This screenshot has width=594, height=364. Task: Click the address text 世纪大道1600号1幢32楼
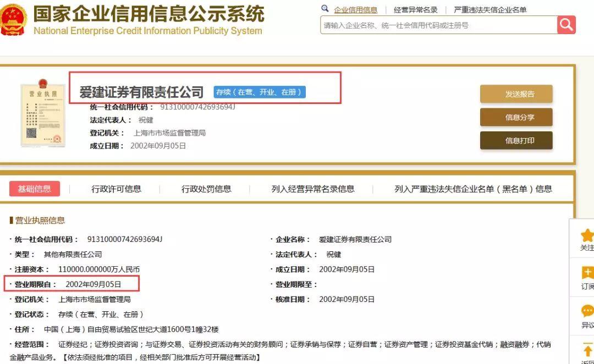click(178, 329)
